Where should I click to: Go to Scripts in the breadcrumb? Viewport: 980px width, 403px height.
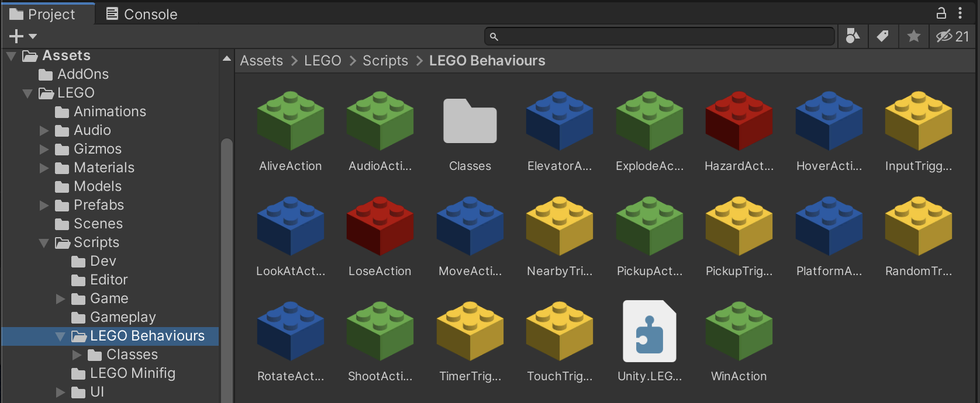[x=385, y=61]
